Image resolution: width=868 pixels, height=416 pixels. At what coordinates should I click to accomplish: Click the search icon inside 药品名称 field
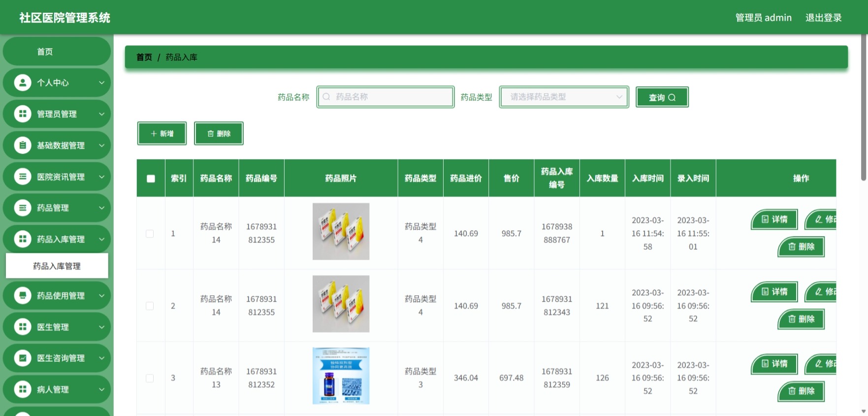click(x=326, y=97)
